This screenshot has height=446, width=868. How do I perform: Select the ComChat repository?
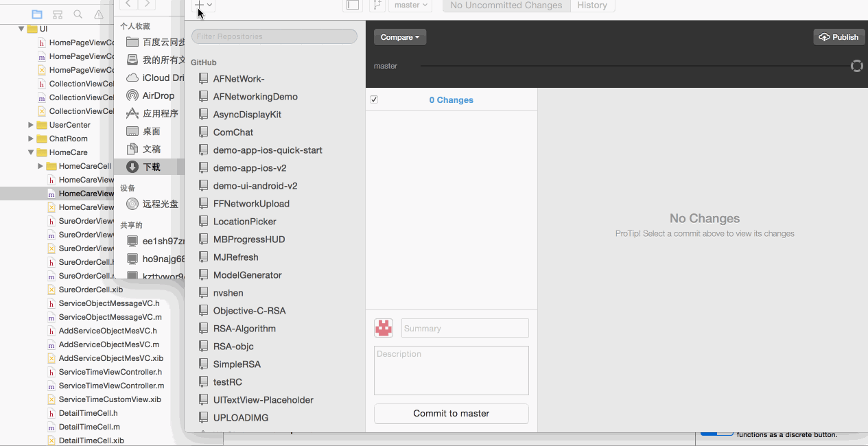[233, 132]
